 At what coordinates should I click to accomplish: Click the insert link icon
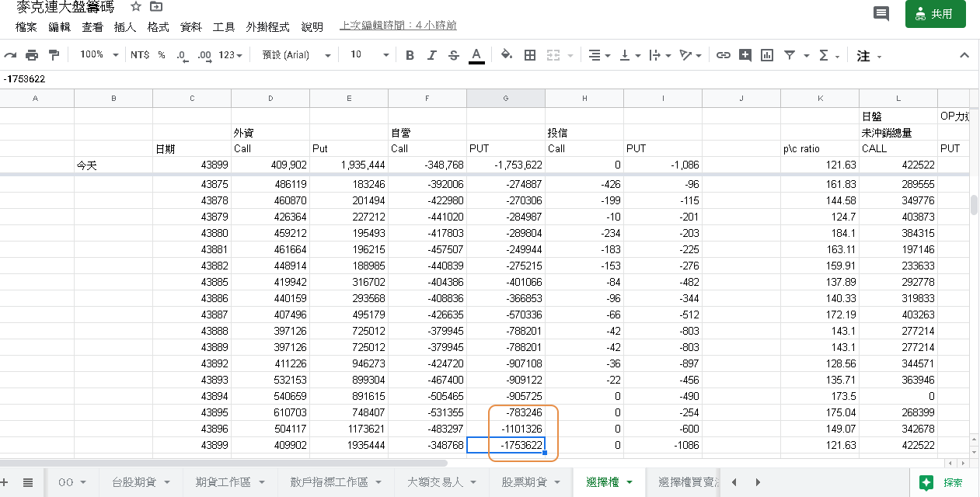pos(724,55)
